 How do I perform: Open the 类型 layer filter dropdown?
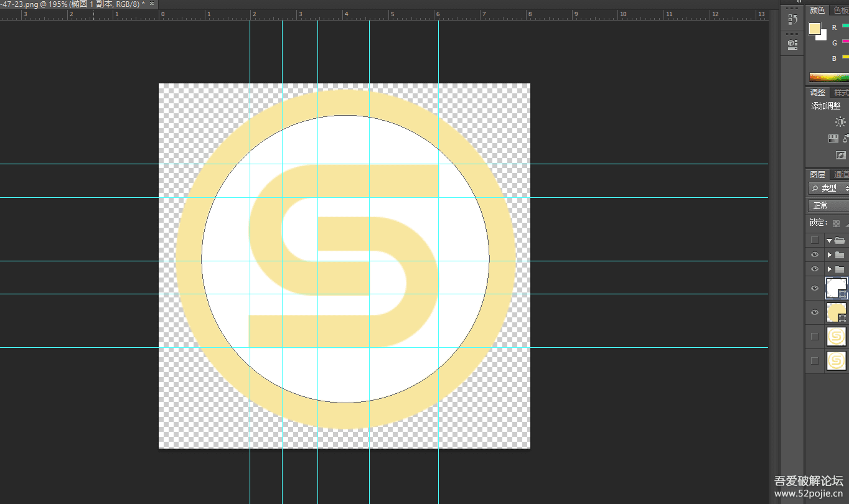828,188
